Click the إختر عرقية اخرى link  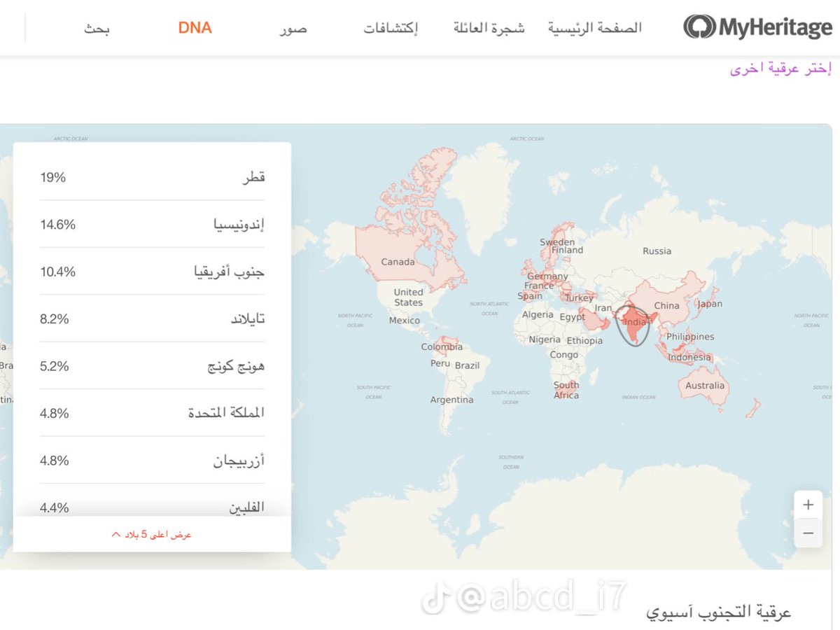coord(780,69)
